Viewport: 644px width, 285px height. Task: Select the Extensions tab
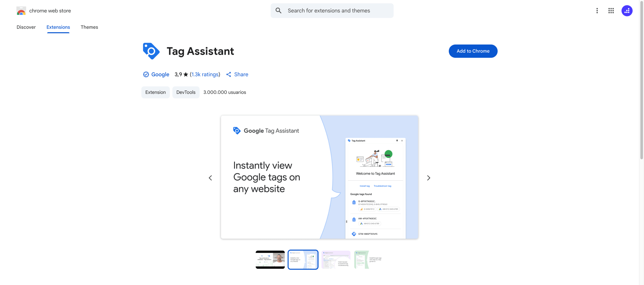[x=58, y=27]
